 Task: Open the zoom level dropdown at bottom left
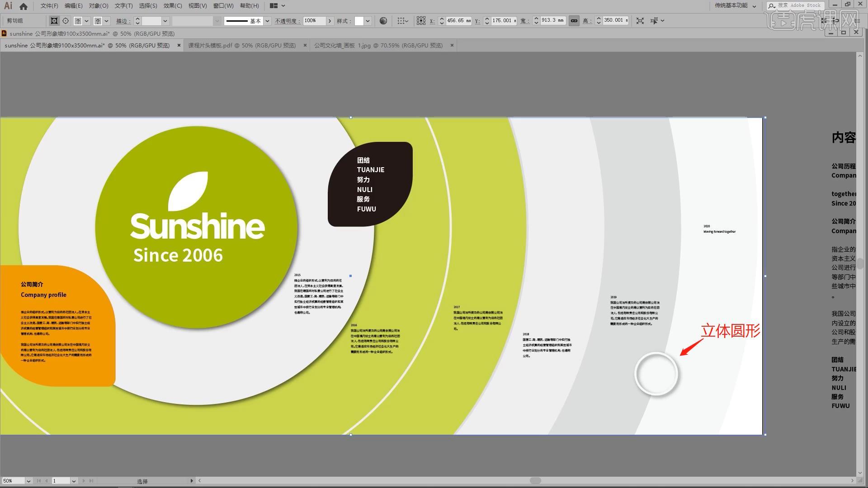[x=28, y=481]
